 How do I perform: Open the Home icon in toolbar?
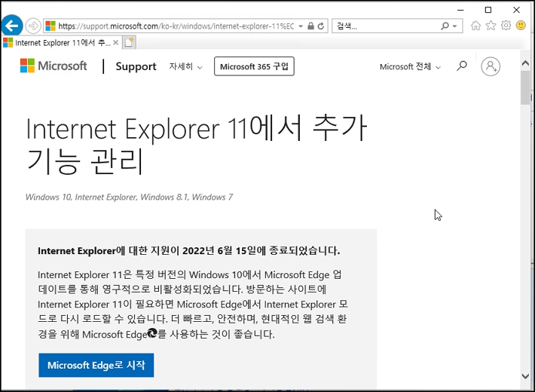pyautogui.click(x=475, y=26)
